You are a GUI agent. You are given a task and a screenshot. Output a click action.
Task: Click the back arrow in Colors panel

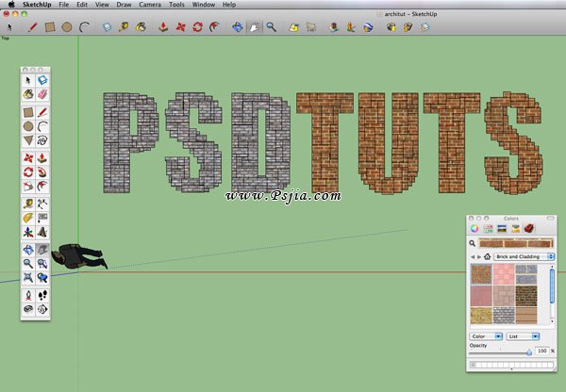474,256
